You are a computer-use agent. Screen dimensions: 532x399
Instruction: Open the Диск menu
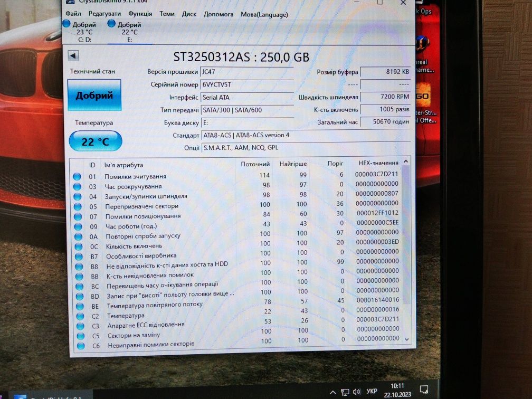189,14
